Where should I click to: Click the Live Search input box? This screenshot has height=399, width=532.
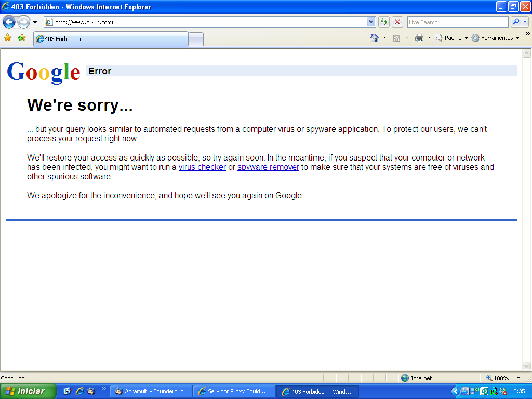tap(457, 22)
